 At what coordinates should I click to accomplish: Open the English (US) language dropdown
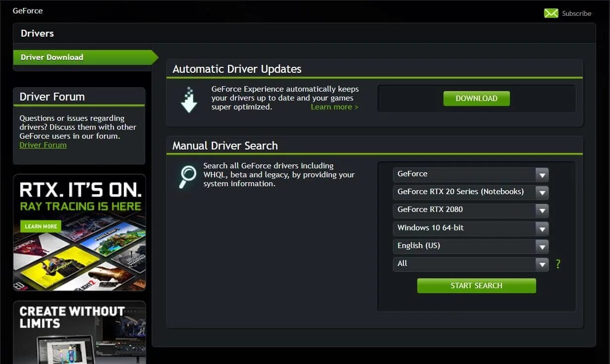[542, 246]
